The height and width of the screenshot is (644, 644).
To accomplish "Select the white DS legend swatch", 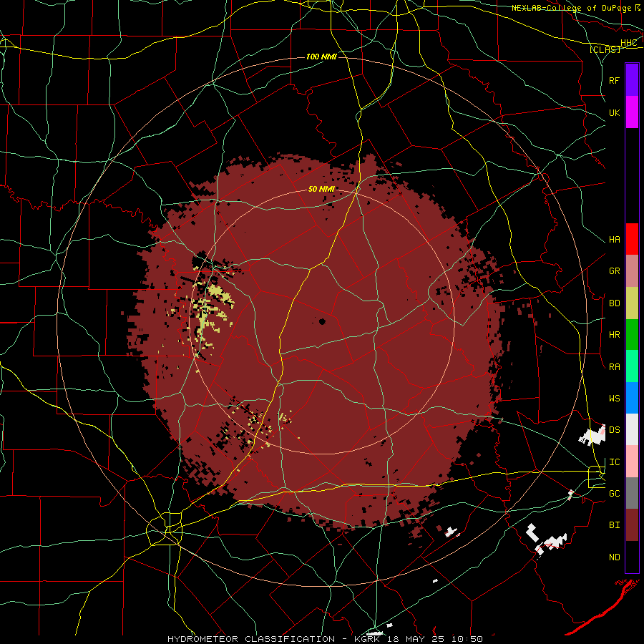I will point(632,429).
